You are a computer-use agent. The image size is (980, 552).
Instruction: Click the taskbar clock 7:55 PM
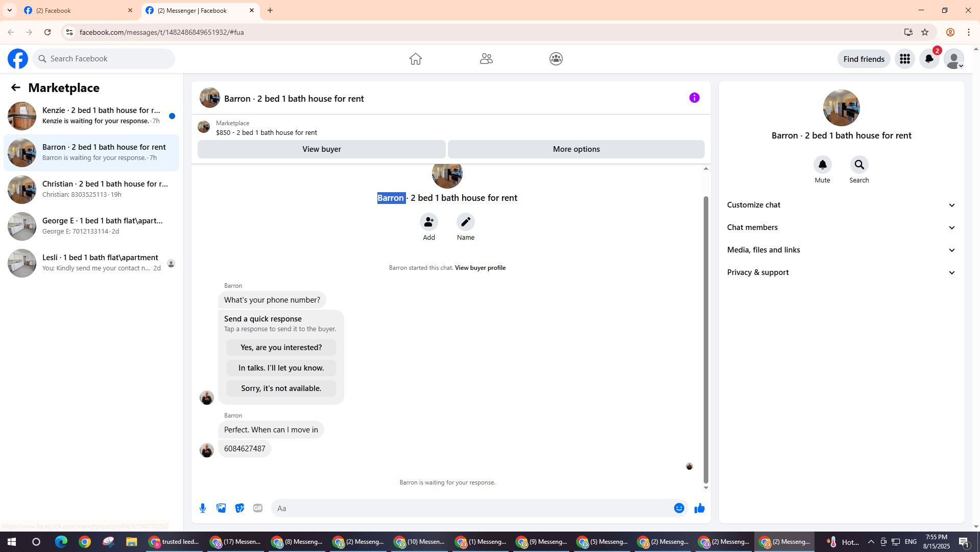click(x=936, y=542)
